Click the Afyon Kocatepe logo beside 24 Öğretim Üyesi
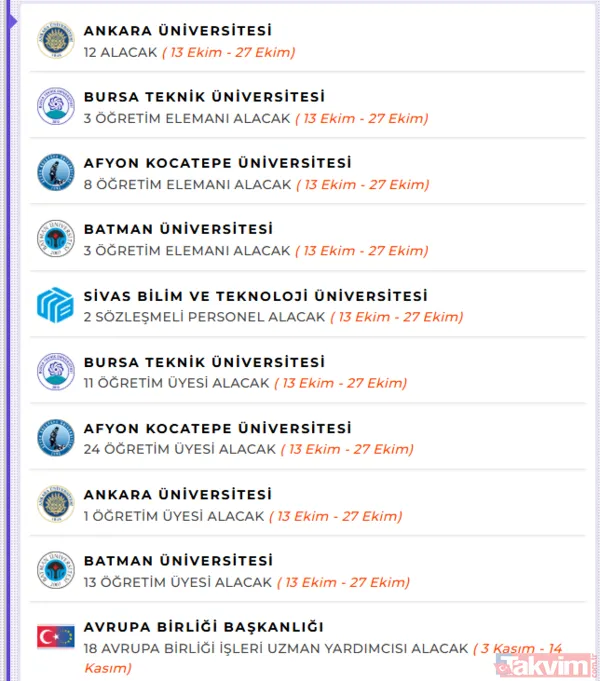Screen dimensions: 600x681 (x=56, y=438)
